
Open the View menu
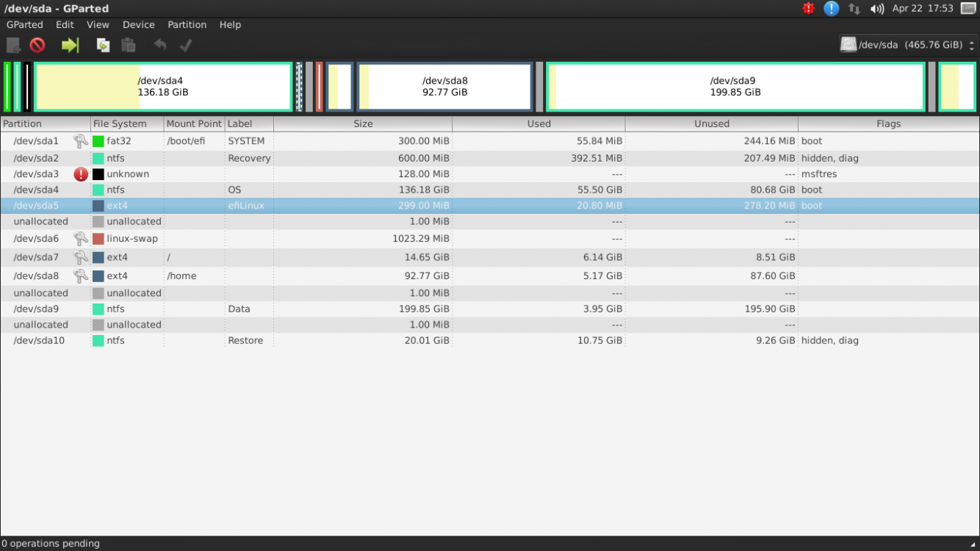(x=98, y=24)
